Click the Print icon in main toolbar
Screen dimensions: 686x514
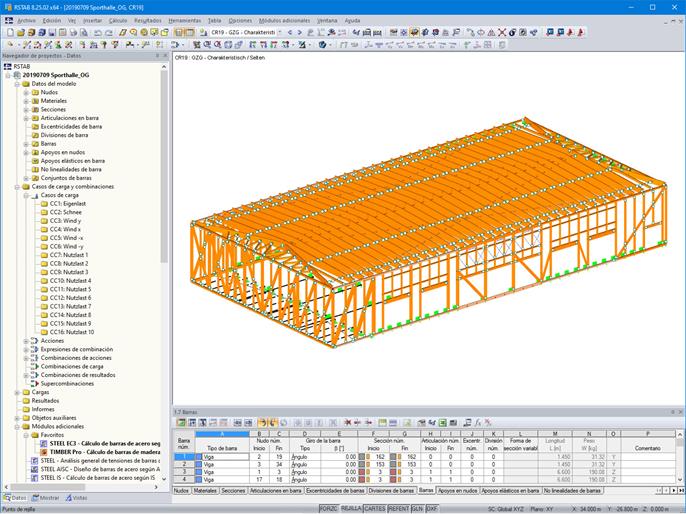(x=73, y=32)
